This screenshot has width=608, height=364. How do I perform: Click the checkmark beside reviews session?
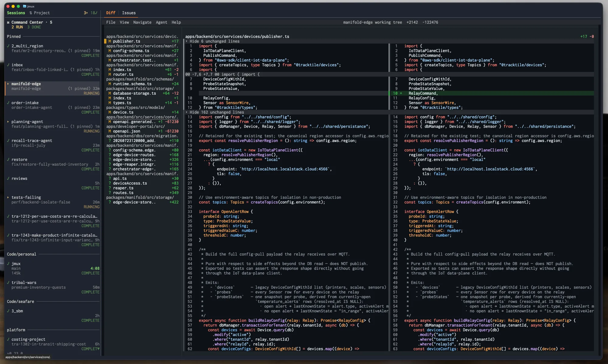click(x=8, y=179)
